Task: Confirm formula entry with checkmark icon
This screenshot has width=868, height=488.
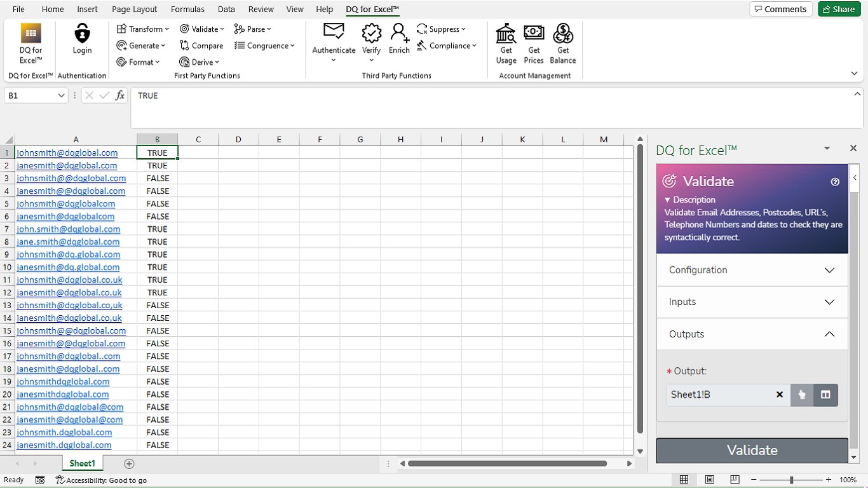Action: (x=104, y=95)
